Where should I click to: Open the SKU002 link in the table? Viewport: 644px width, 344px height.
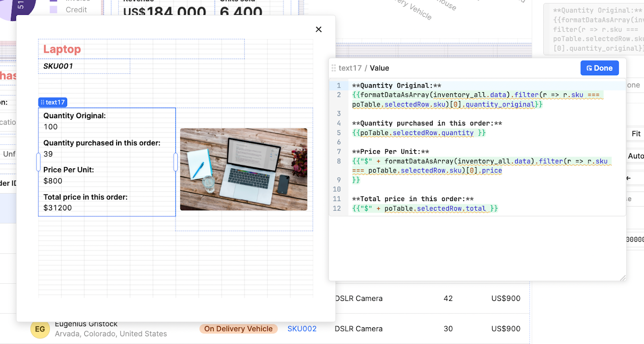click(x=302, y=329)
